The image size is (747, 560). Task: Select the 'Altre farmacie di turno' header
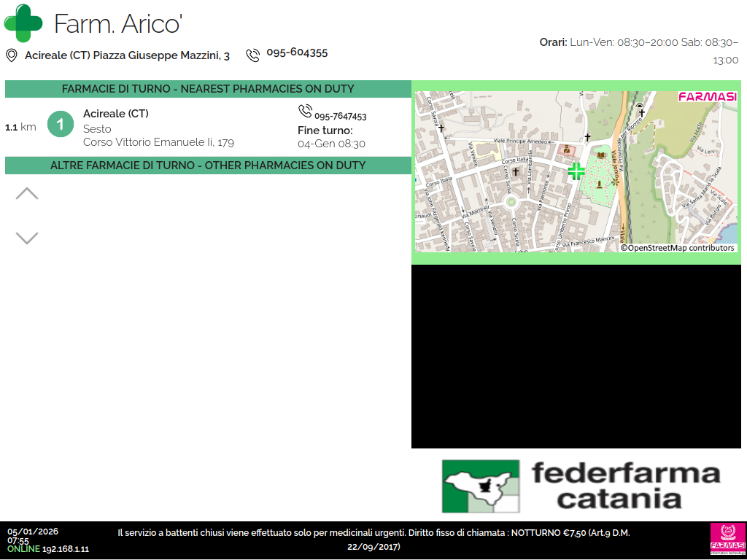pos(208,166)
